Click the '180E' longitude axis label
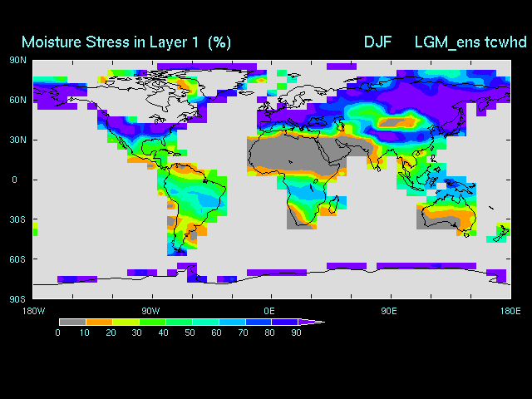This screenshot has height=399, width=532. click(510, 310)
